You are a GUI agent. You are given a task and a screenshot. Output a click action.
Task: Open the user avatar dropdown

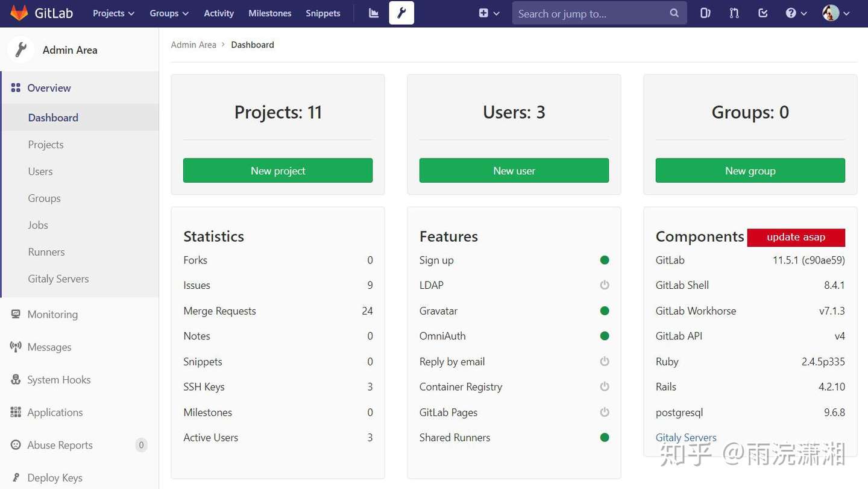point(836,13)
